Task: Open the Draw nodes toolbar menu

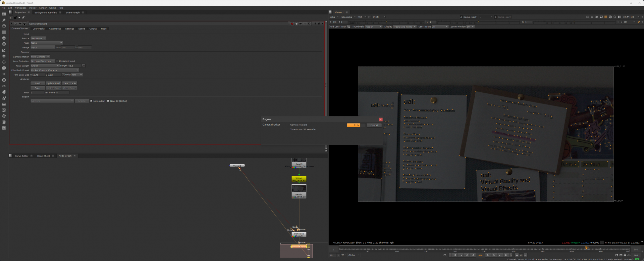Action: click(4, 20)
